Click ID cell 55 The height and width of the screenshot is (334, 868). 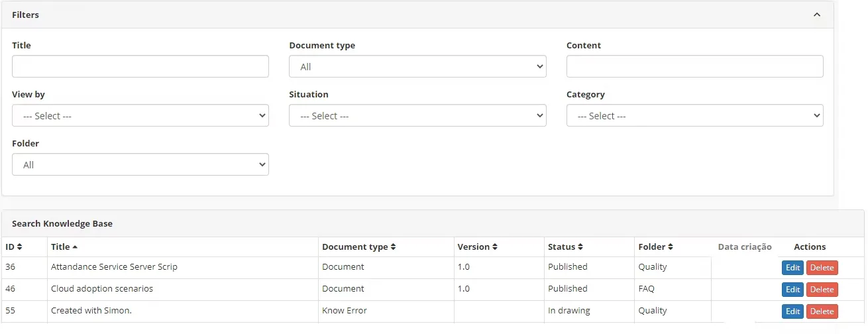(x=11, y=310)
